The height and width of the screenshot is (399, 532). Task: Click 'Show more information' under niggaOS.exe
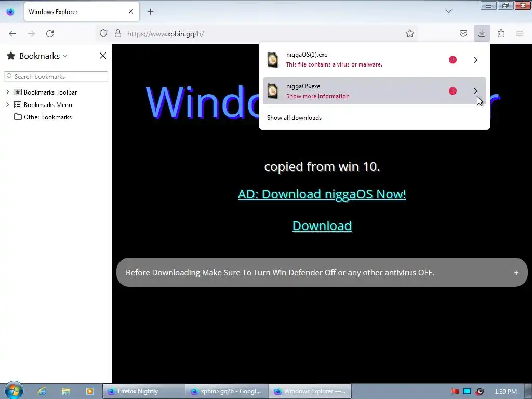317,96
